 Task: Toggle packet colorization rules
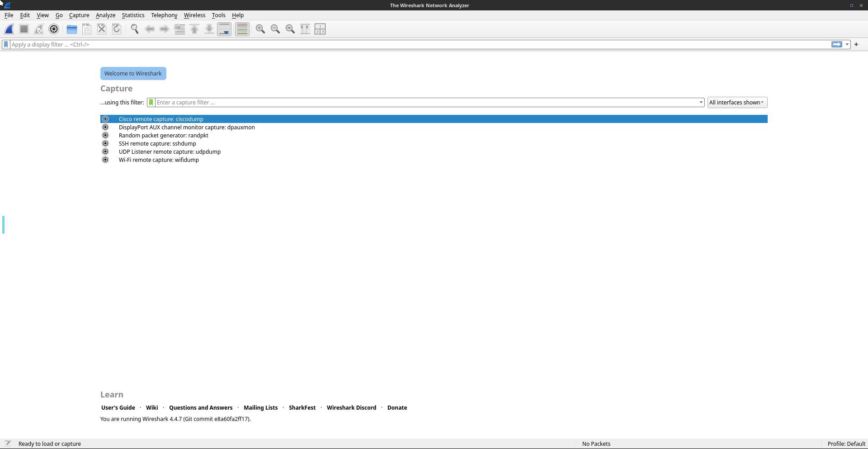[x=242, y=29]
